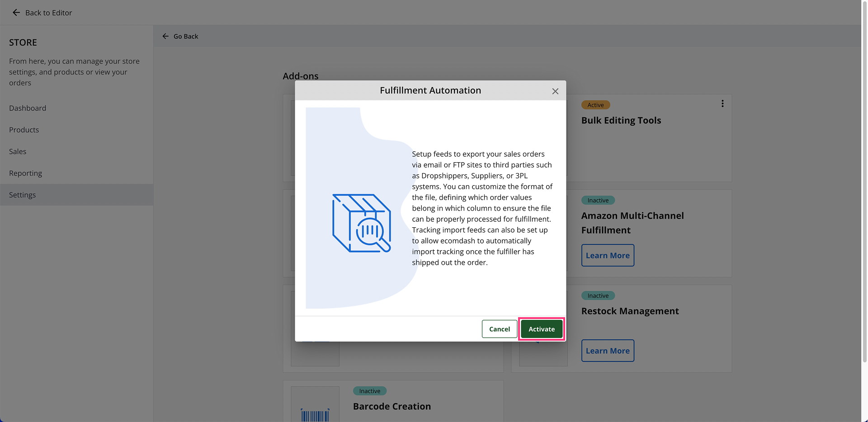The width and height of the screenshot is (868, 422).
Task: Click the Active badge on Bulk Editing Tools
Action: point(595,105)
